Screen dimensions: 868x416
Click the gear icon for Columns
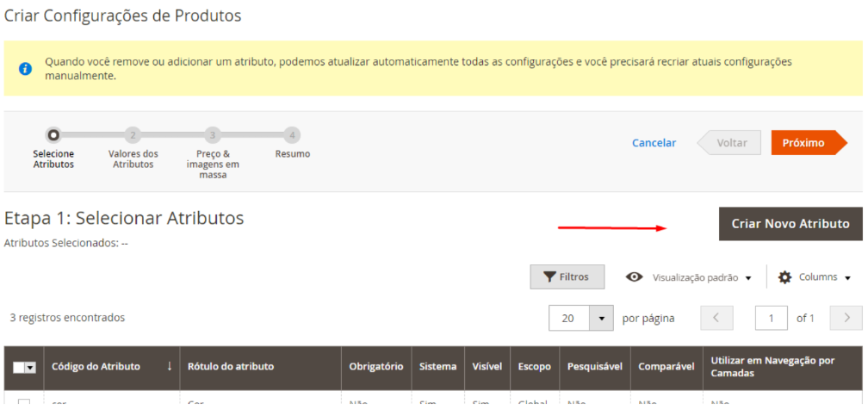(784, 277)
